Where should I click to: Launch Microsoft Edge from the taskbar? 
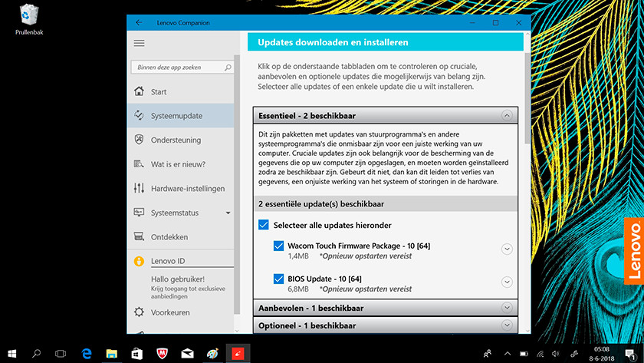tap(87, 353)
